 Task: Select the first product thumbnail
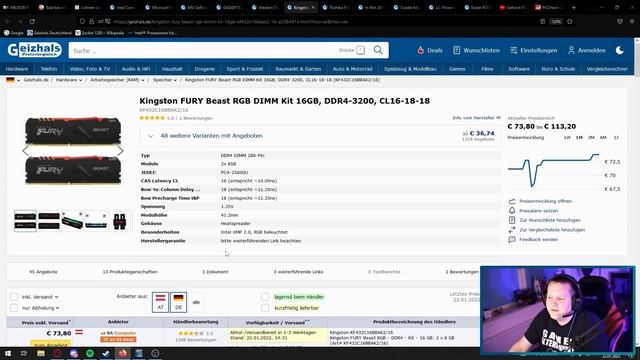(25, 221)
